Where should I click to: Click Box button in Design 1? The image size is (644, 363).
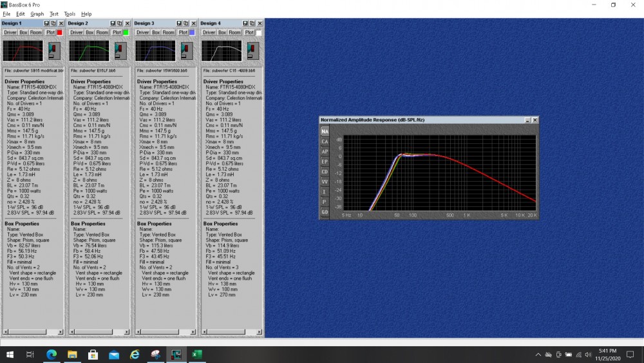click(x=23, y=32)
